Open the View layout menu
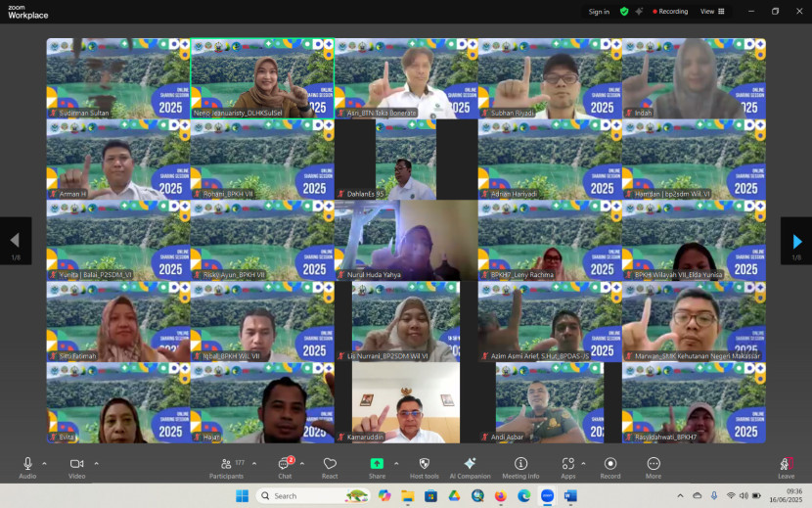Screen dimensions: 812x508 [712, 12]
